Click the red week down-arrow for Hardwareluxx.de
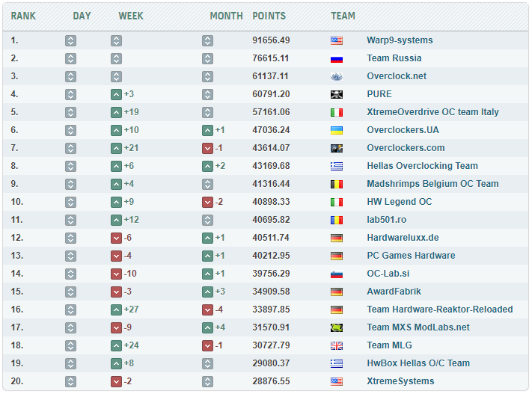This screenshot has height=394, width=532. click(116, 238)
